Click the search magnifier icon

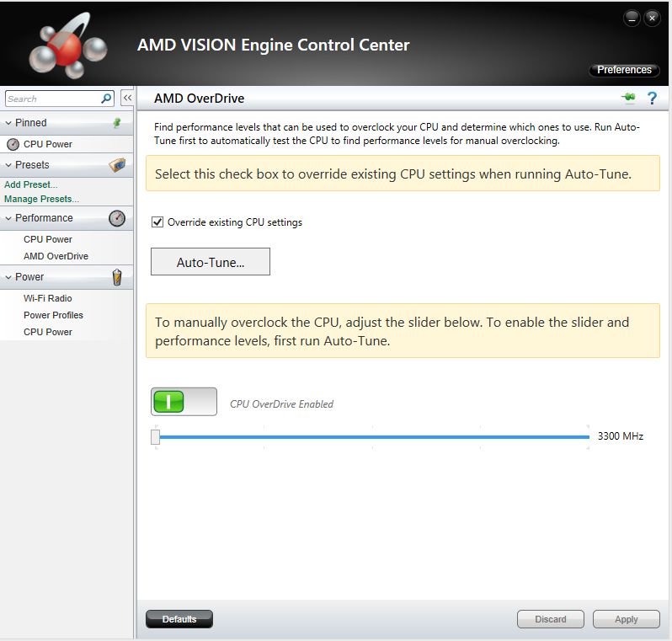tap(106, 99)
